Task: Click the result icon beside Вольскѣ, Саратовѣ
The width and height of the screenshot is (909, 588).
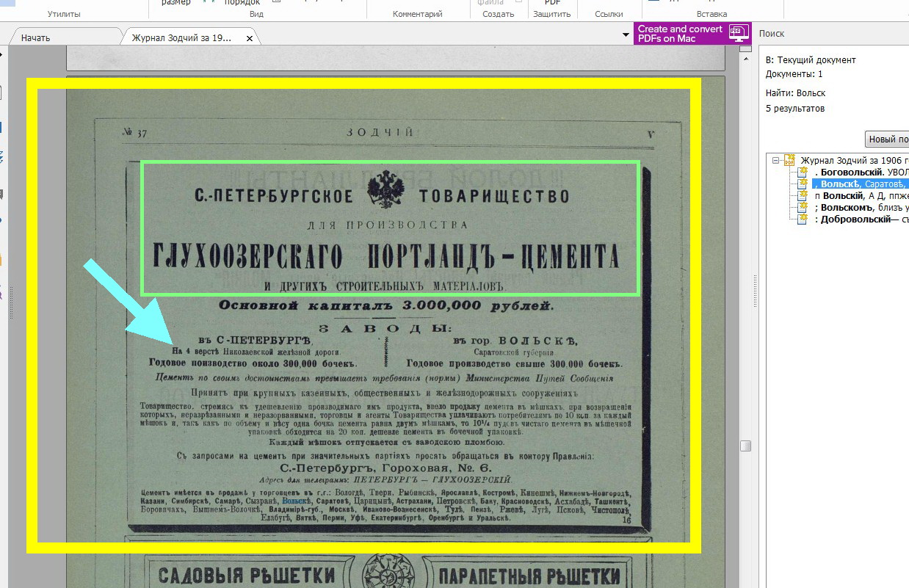Action: coord(803,184)
